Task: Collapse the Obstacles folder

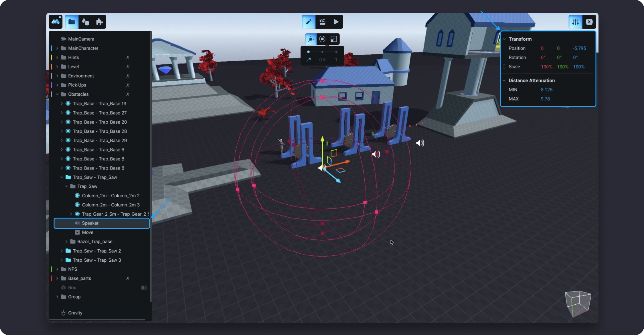Action: click(57, 94)
